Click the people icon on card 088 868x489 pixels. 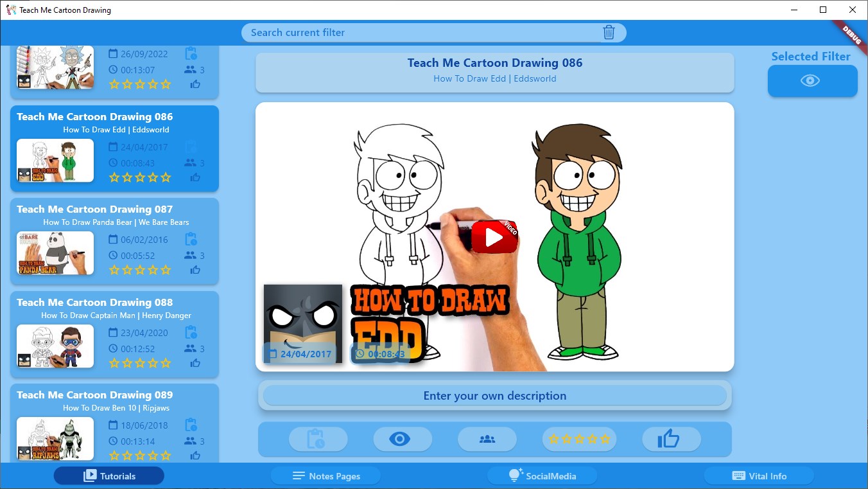pos(190,348)
